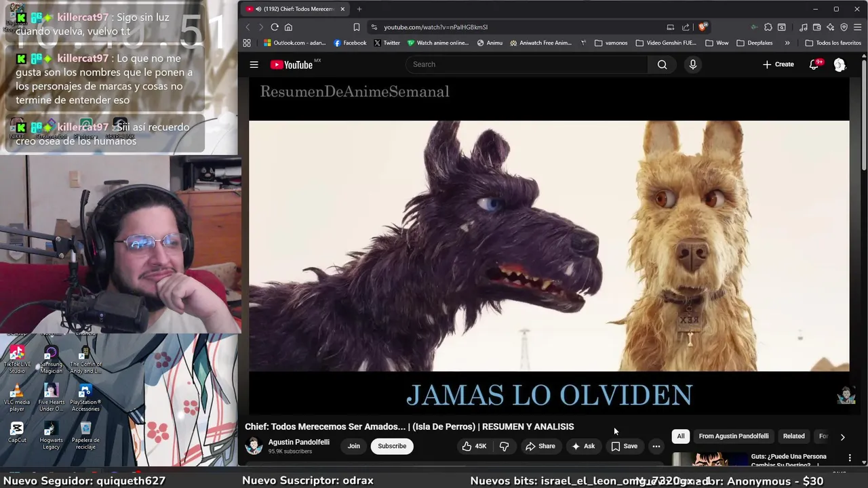Image resolution: width=868 pixels, height=488 pixels.
Task: Launch Hogwarts Legacy desktop shortcut
Action: [51, 435]
